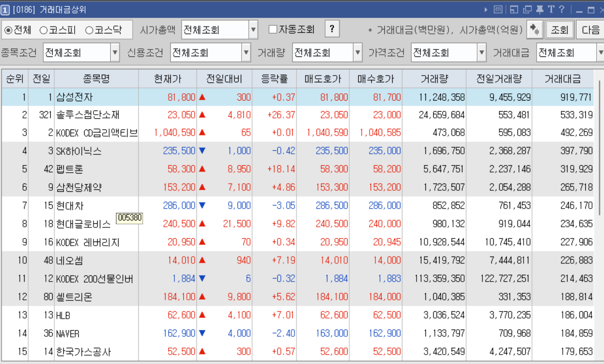
Task: Sort by the 순위 column header
Action: pos(15,79)
